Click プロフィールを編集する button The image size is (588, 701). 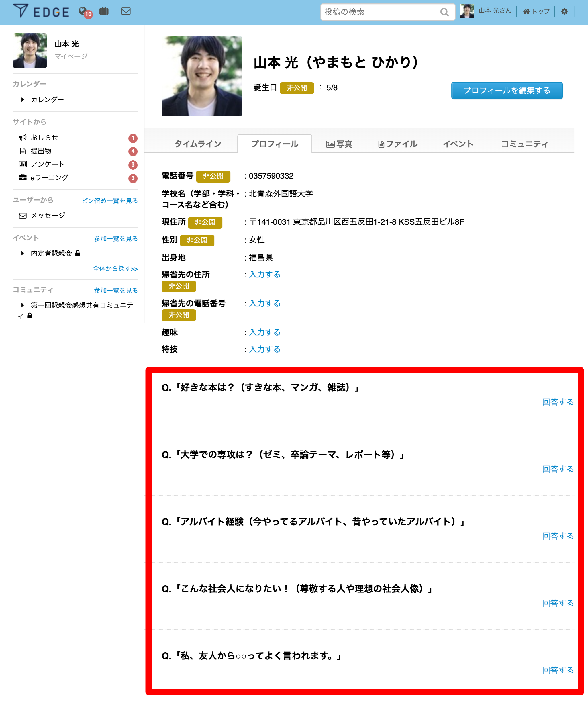point(507,91)
